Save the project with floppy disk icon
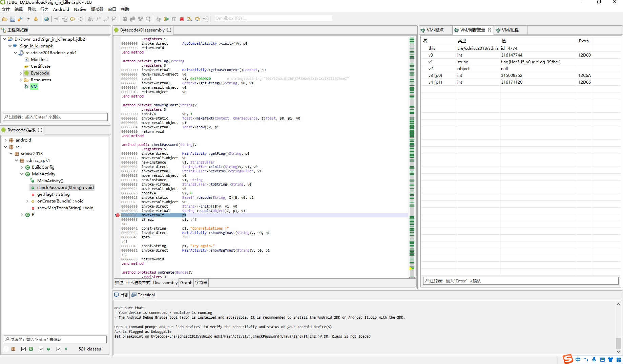Viewport: 623px width, 364px height. [13, 19]
